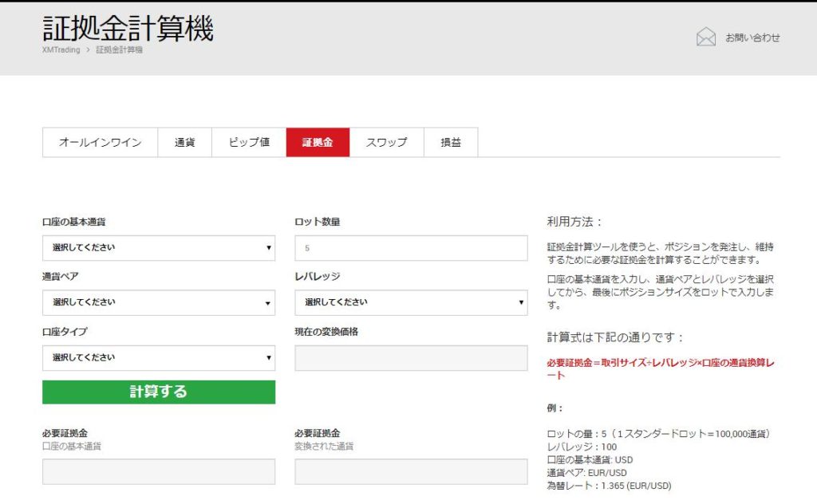This screenshot has width=817, height=504.
Task: Select the 証拠金 tab
Action: tap(318, 142)
